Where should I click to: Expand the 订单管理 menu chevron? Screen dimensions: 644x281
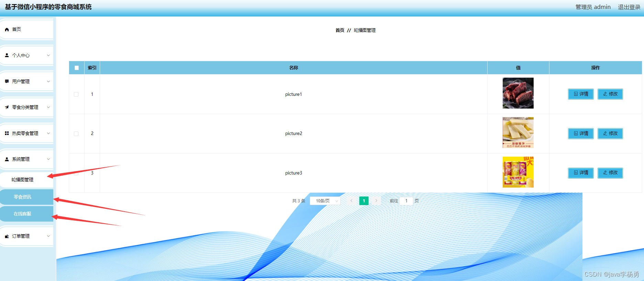pyautogui.click(x=48, y=236)
